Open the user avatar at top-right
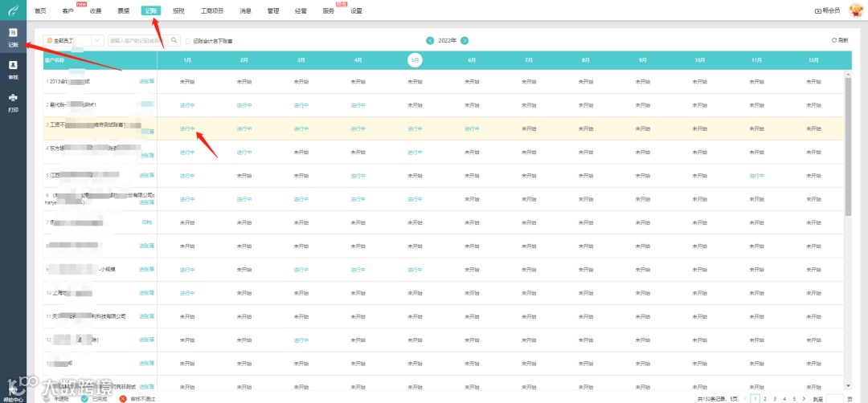The image size is (868, 403). point(857,10)
